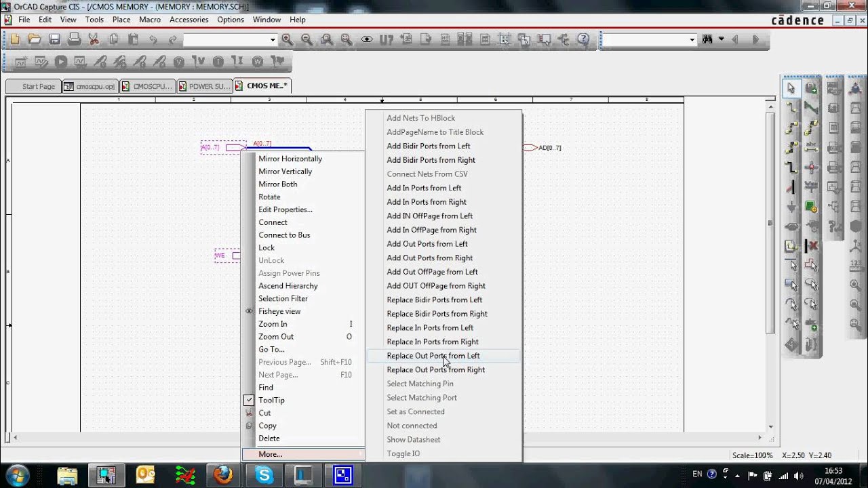Viewport: 868px width, 488px height.
Task: Click the Annotate U? icon
Action: (x=387, y=39)
